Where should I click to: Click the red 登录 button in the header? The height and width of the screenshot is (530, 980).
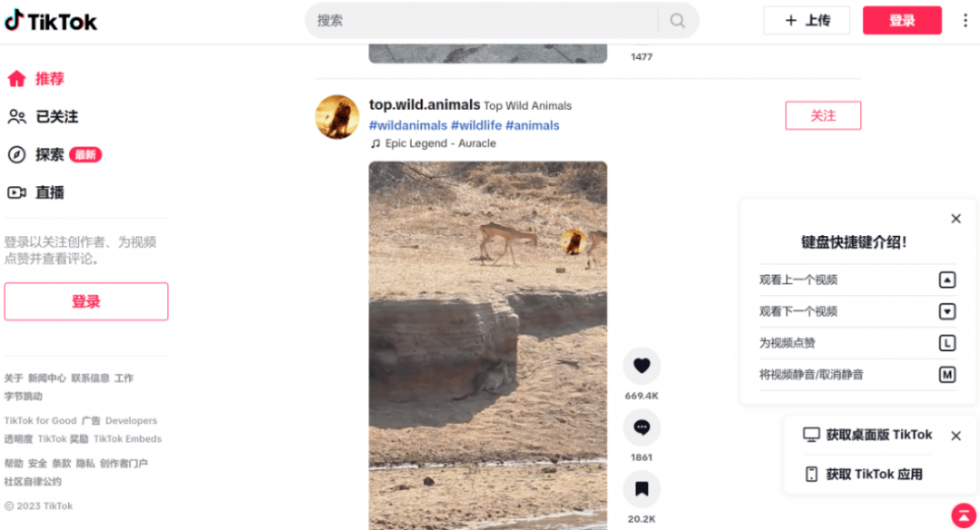click(x=902, y=21)
